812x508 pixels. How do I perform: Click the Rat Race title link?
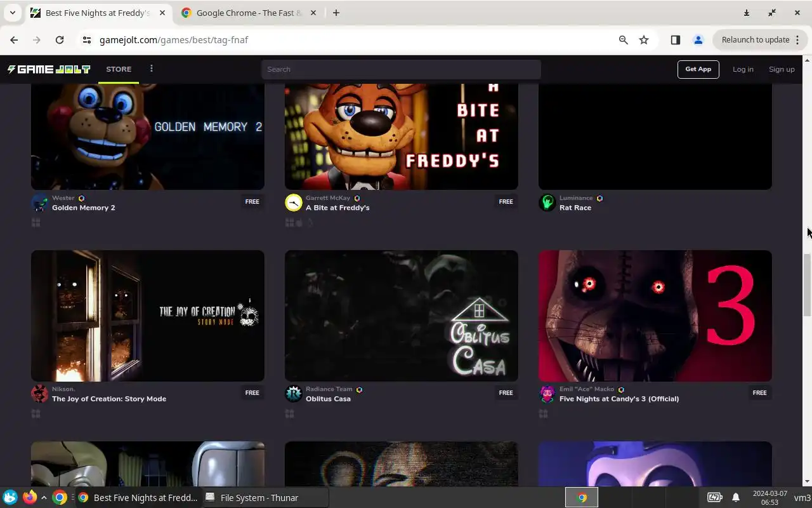(575, 208)
